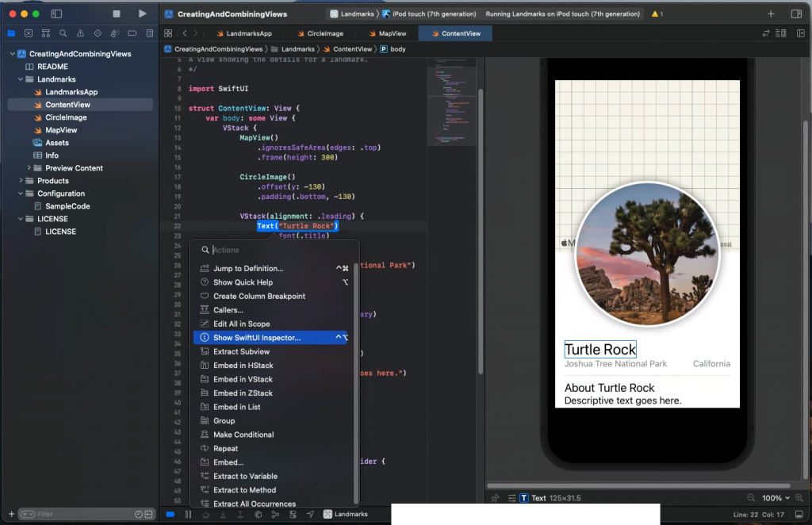
Task: Open the Issue navigator warning triangle icon
Action: click(x=80, y=33)
